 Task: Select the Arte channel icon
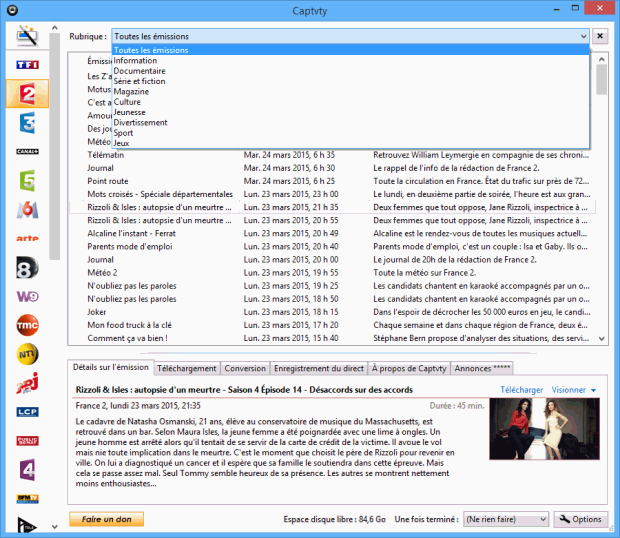click(27, 238)
